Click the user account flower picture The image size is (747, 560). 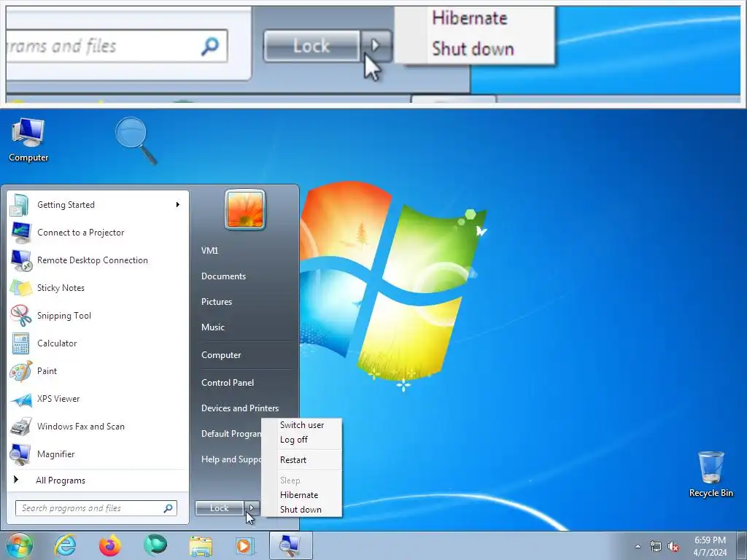pyautogui.click(x=245, y=209)
